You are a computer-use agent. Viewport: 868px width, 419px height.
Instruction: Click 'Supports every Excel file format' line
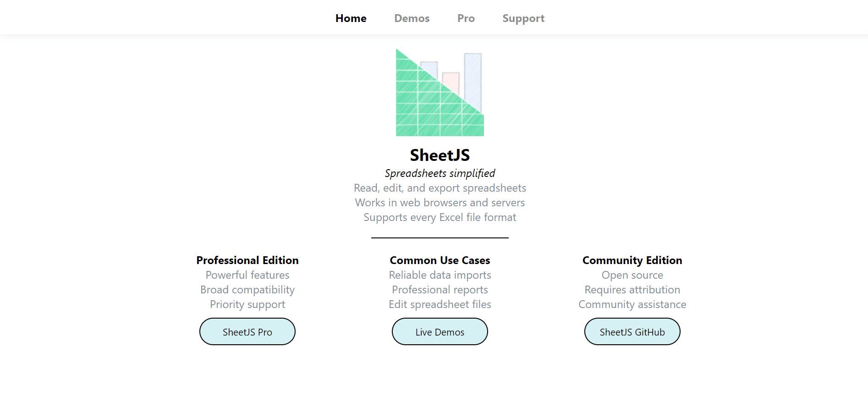pyautogui.click(x=440, y=217)
